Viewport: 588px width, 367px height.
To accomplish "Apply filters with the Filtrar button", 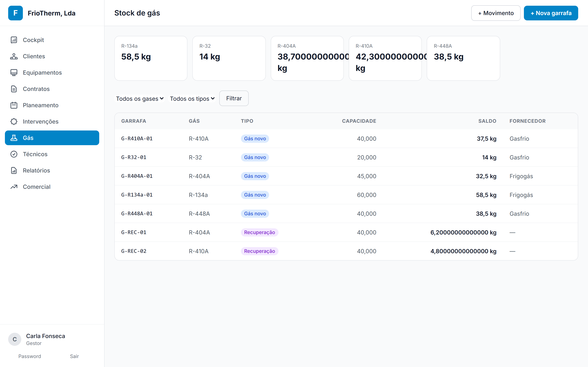I will [x=234, y=98].
